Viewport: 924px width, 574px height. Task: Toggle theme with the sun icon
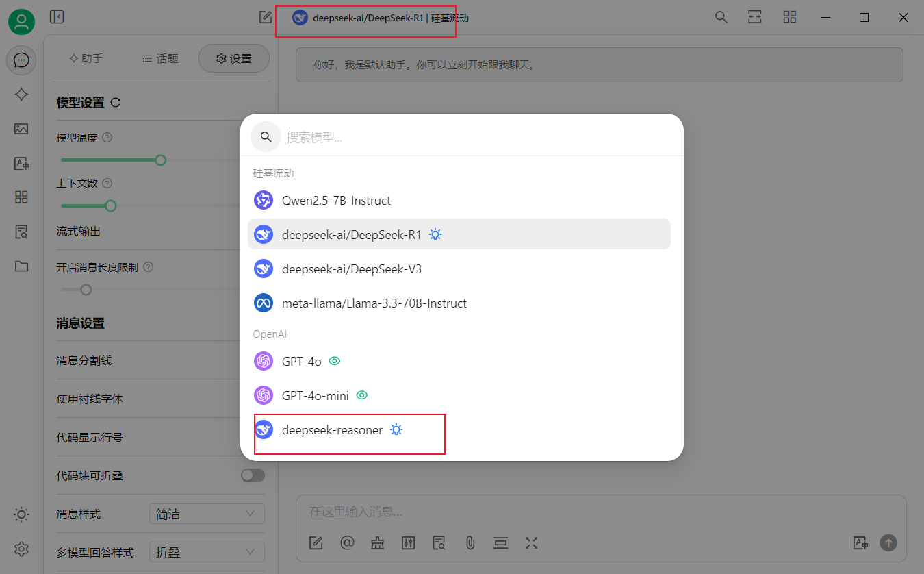[x=21, y=514]
